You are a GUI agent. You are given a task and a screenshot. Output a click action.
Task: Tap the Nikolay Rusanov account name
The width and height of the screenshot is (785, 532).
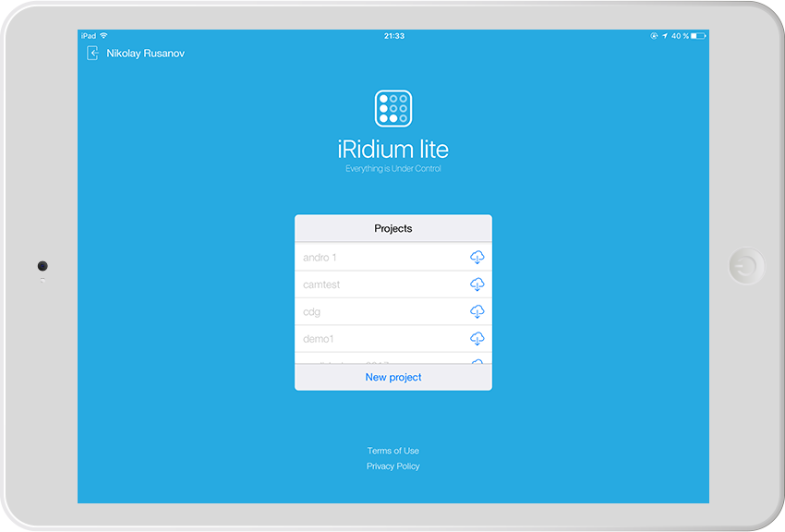[x=146, y=54]
